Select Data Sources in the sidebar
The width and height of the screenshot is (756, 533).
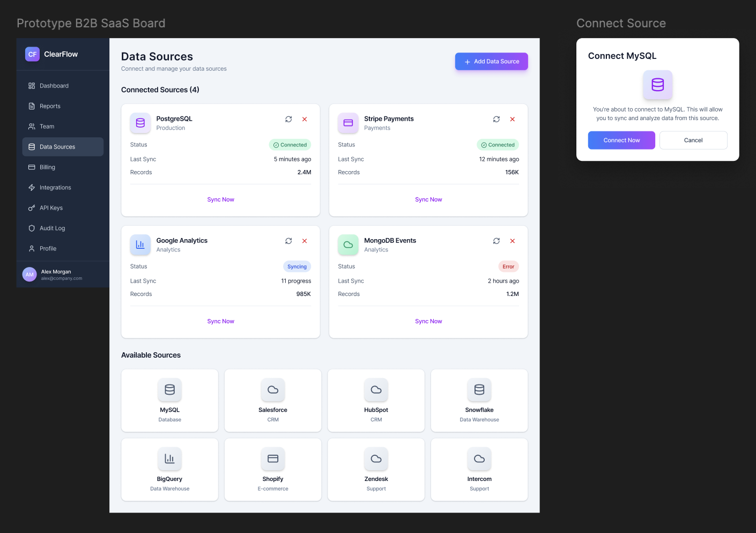pos(63,147)
